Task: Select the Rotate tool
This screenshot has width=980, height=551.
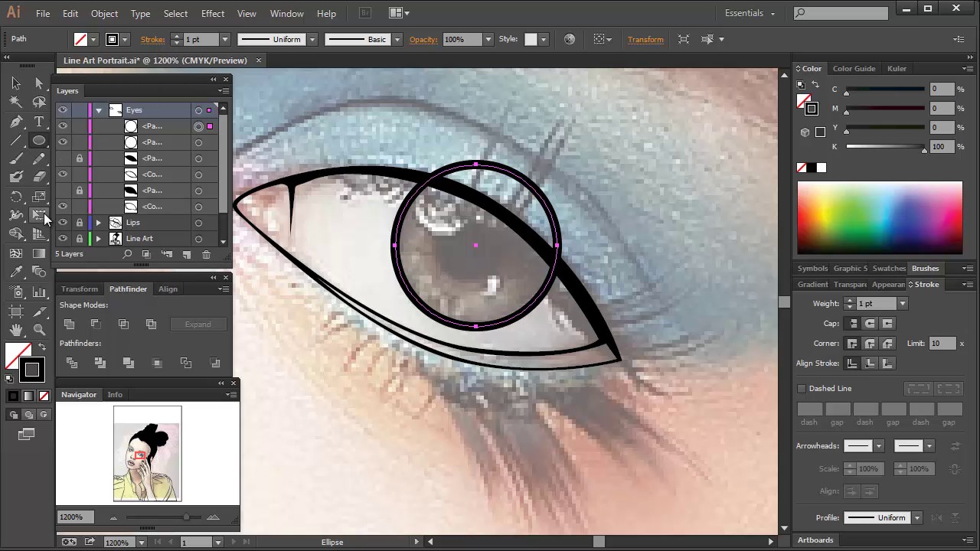Action: pyautogui.click(x=16, y=197)
